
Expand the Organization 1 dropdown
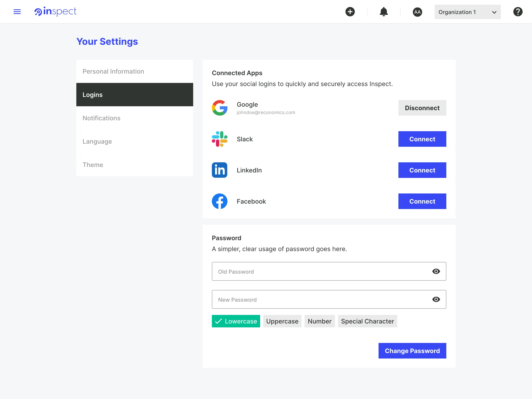tap(467, 12)
